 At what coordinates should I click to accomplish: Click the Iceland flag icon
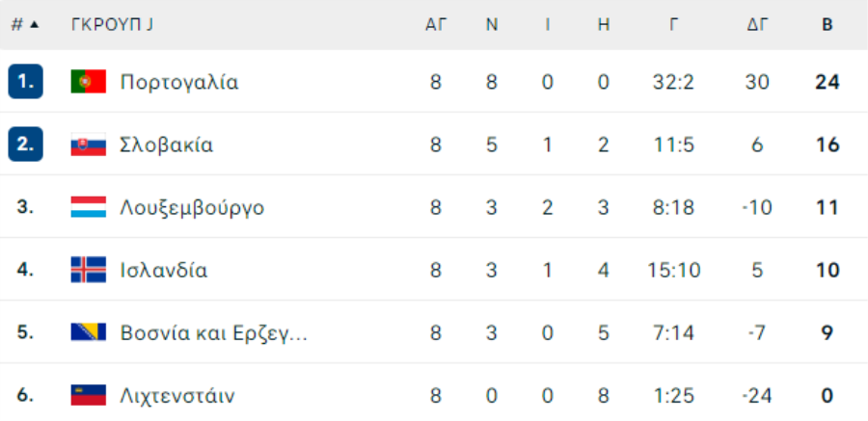[89, 270]
